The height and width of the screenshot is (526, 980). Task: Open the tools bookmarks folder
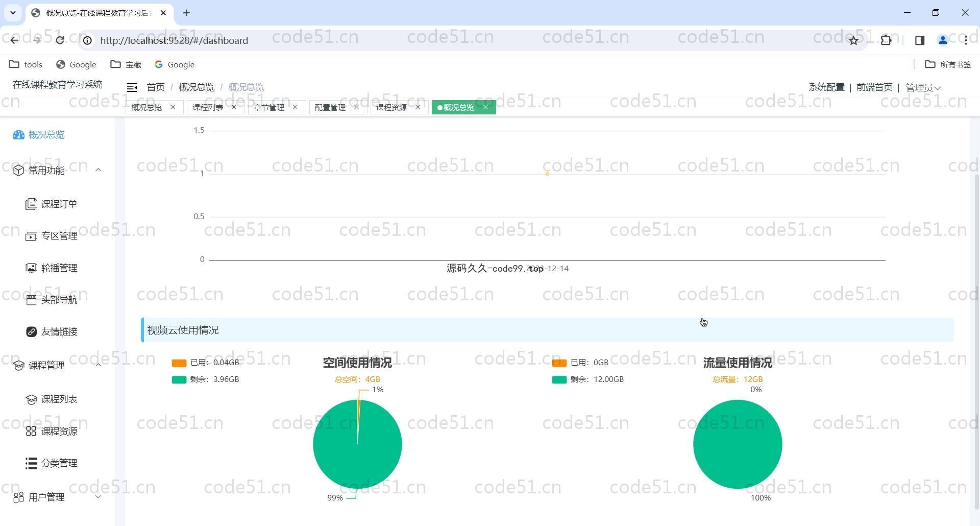tap(26, 64)
